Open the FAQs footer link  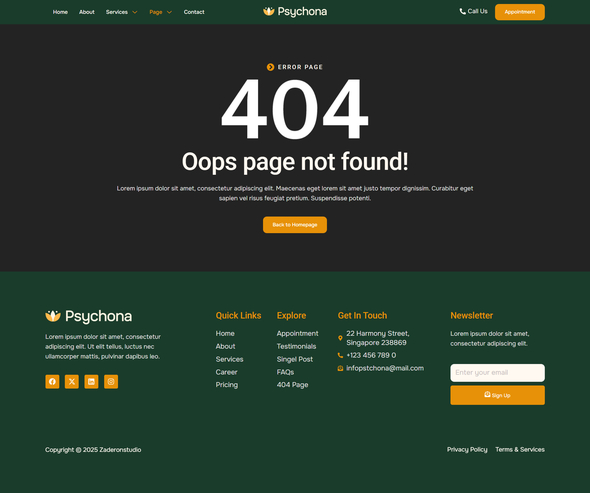[286, 372]
